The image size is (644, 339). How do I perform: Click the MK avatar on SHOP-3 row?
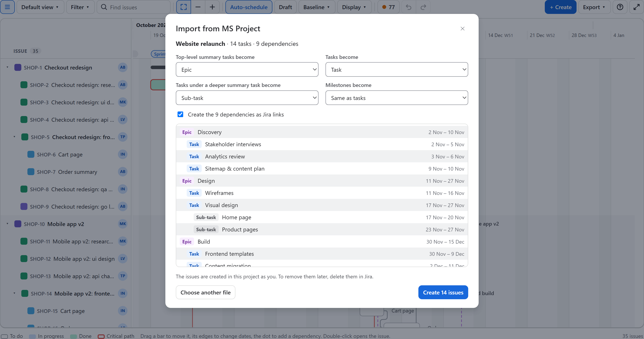coord(122,102)
